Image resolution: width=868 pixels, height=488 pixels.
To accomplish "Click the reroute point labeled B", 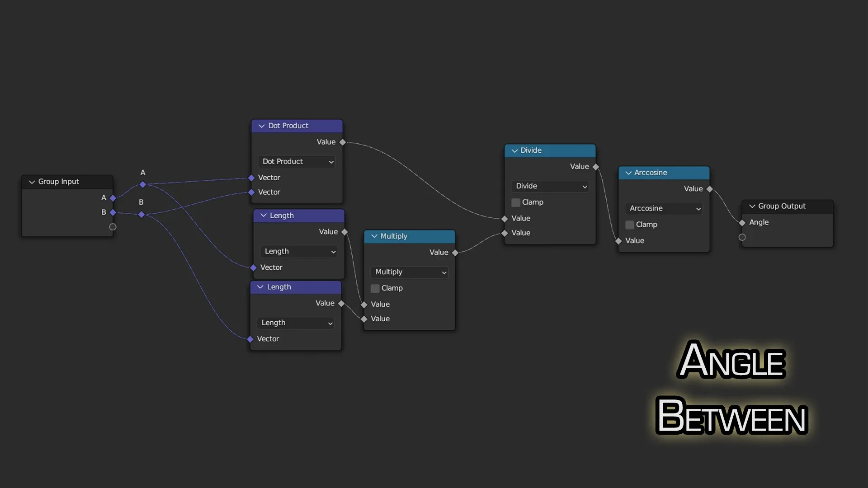I will point(142,215).
